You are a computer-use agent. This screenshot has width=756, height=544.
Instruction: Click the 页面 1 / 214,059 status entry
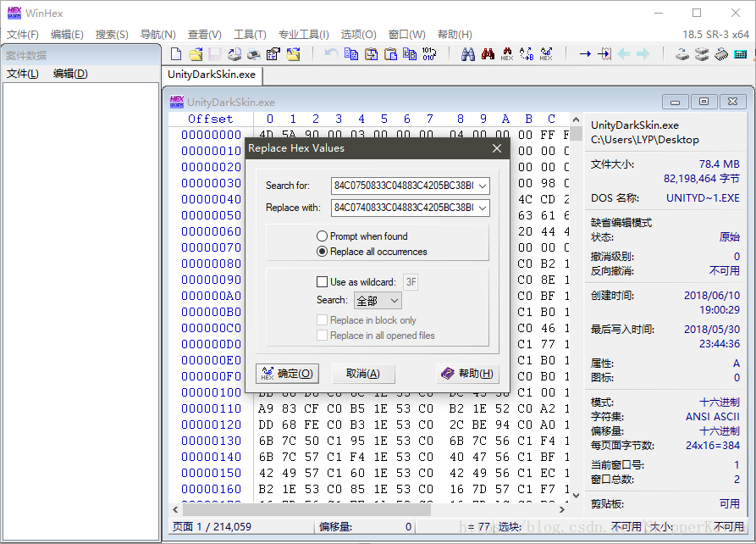coord(212,526)
